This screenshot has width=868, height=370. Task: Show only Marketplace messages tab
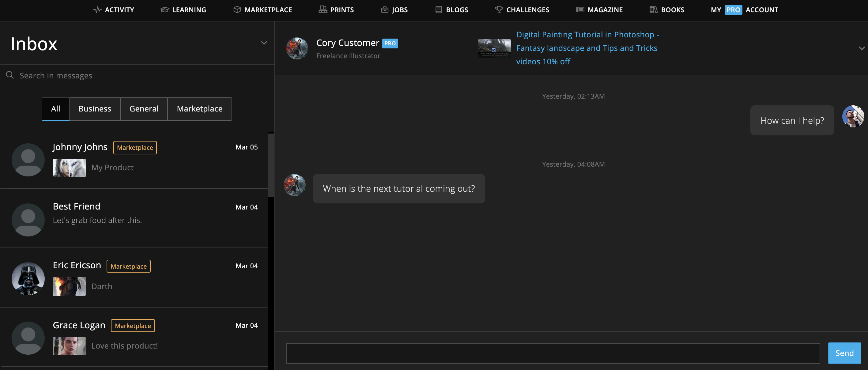click(x=199, y=109)
